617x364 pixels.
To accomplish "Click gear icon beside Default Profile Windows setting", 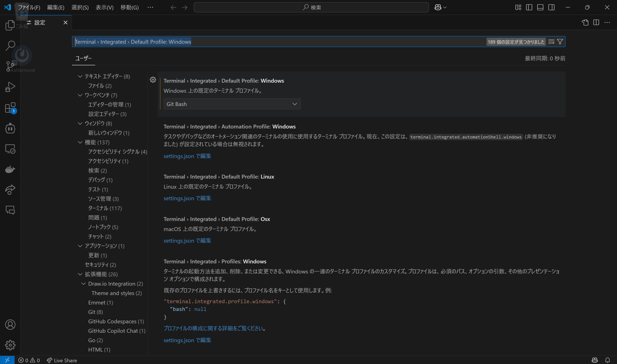I will 153,80.
